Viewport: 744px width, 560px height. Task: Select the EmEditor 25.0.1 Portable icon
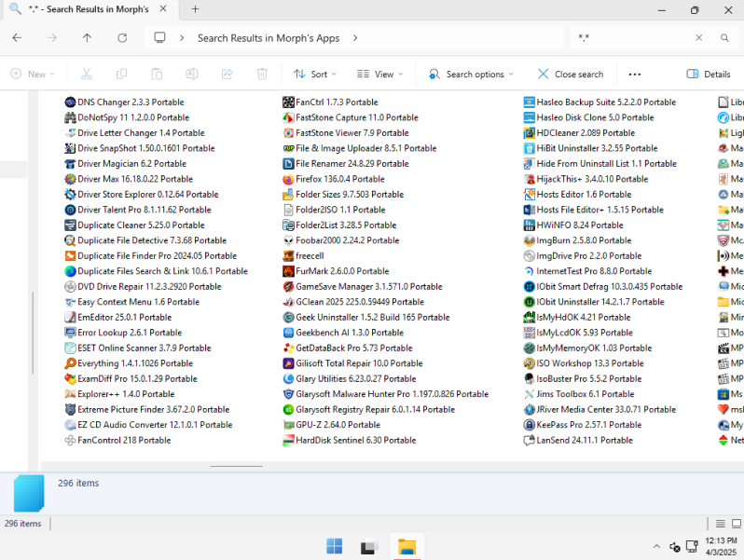(x=70, y=317)
